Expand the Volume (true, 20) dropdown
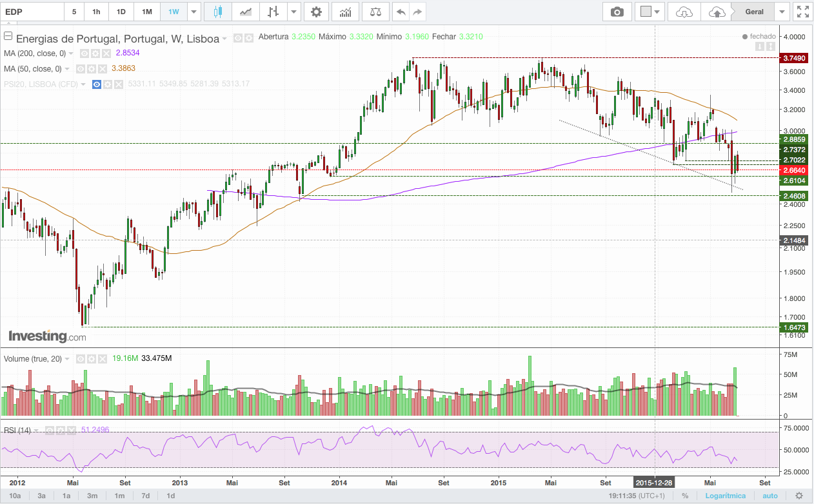The image size is (814, 504). (x=67, y=359)
